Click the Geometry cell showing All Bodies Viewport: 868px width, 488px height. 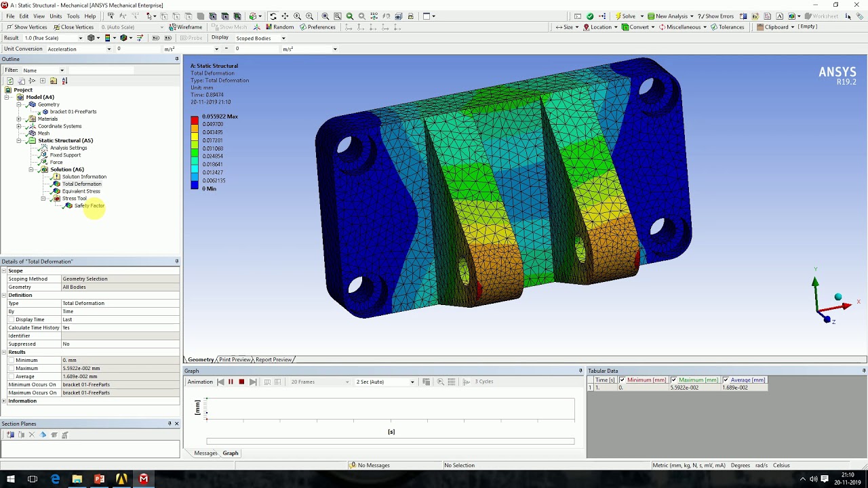(120, 287)
